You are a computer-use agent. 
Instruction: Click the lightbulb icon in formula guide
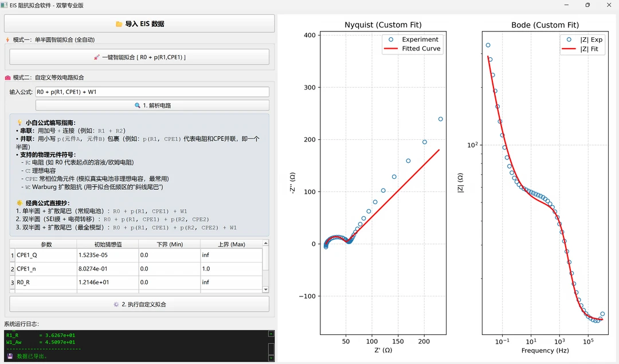[19, 123]
